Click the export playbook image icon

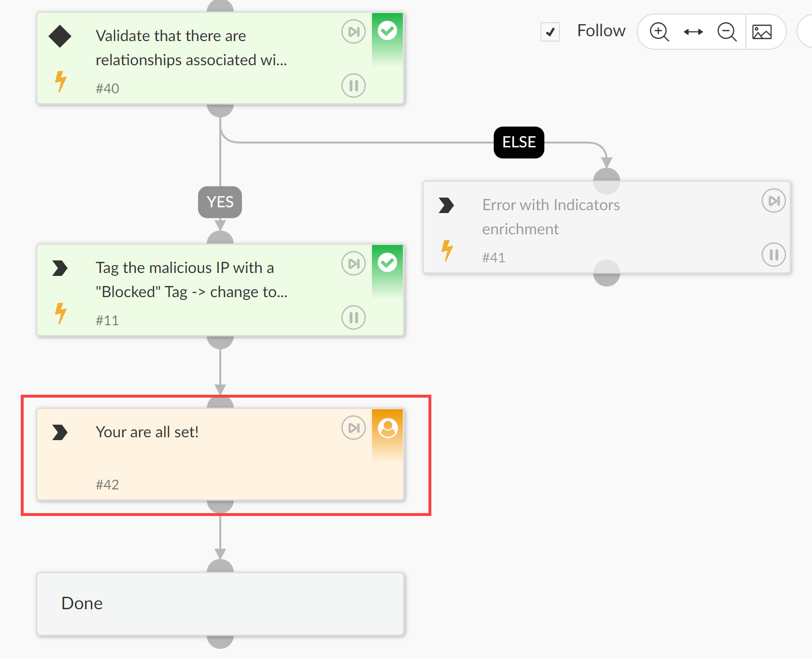(762, 32)
